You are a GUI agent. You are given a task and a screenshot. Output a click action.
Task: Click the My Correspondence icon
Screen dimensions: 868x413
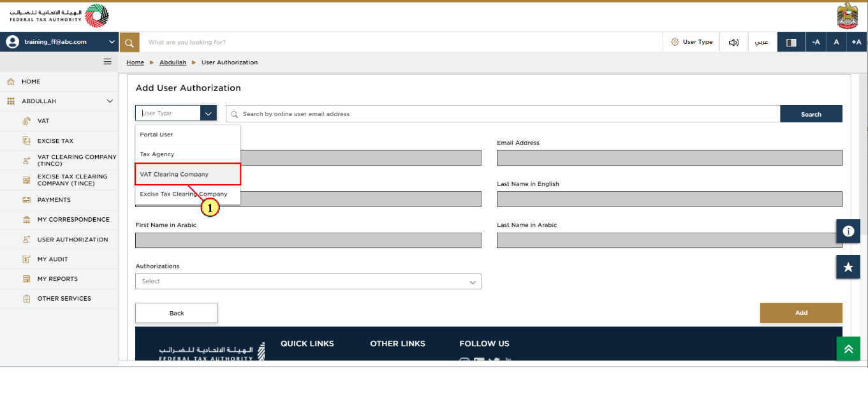coord(27,220)
